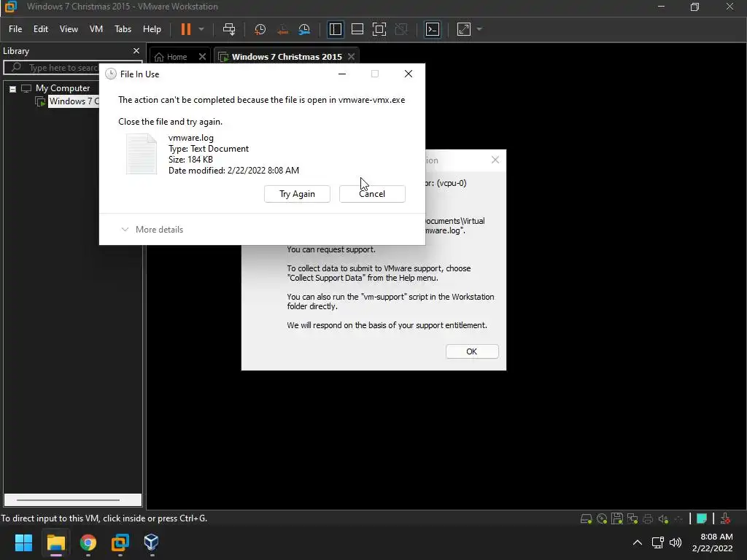The image size is (747, 560).
Task: Click the VirtualBox taskbar icon
Action: [x=152, y=542]
